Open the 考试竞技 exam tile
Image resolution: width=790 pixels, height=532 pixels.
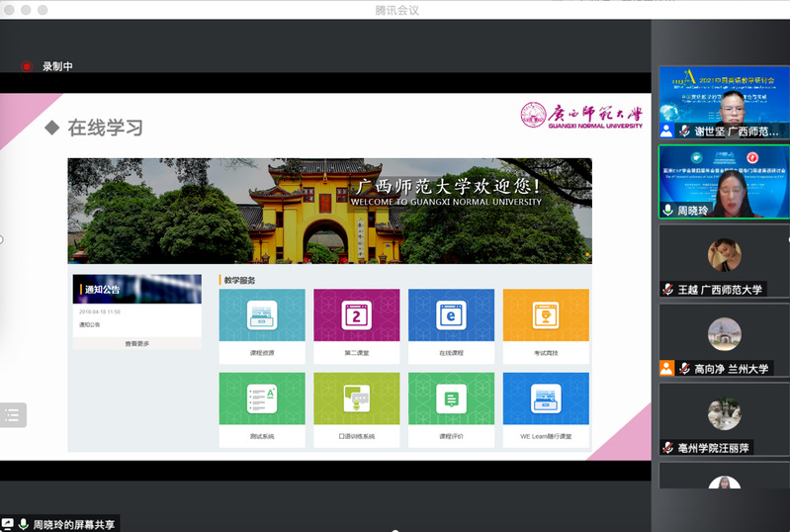click(x=546, y=326)
